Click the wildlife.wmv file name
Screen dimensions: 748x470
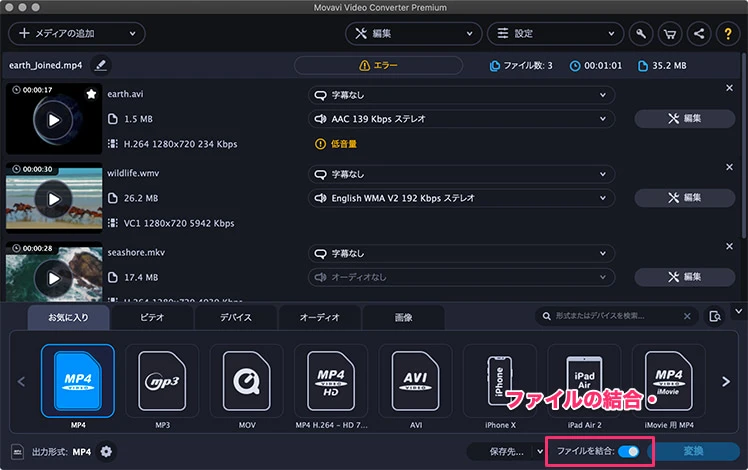coord(133,173)
